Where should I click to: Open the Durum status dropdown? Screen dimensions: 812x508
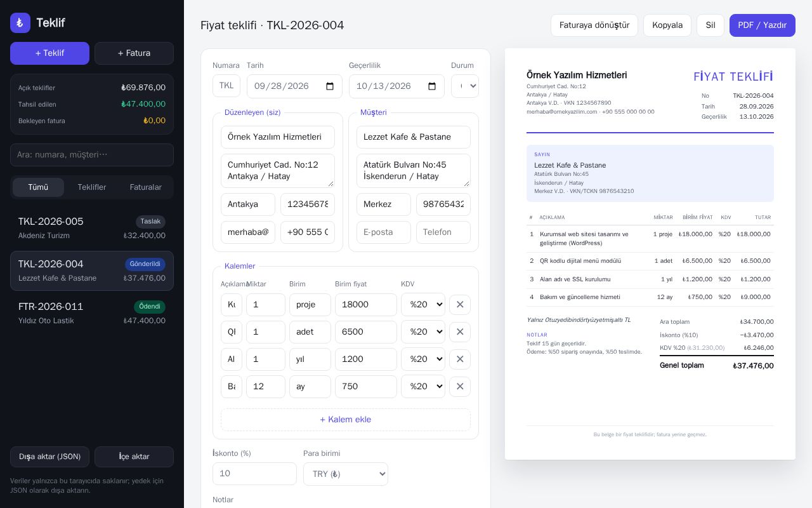465,86
